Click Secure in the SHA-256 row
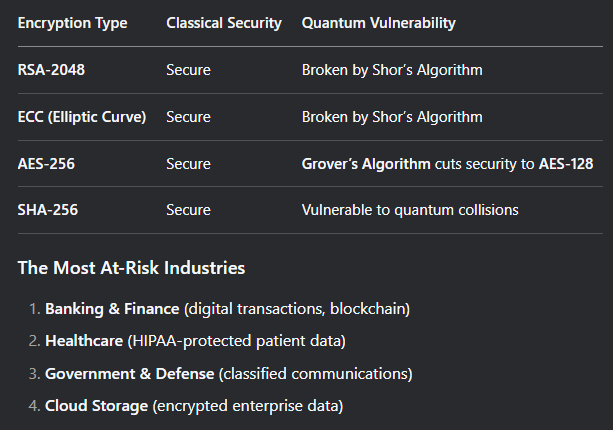The height and width of the screenshot is (430, 613). (188, 210)
